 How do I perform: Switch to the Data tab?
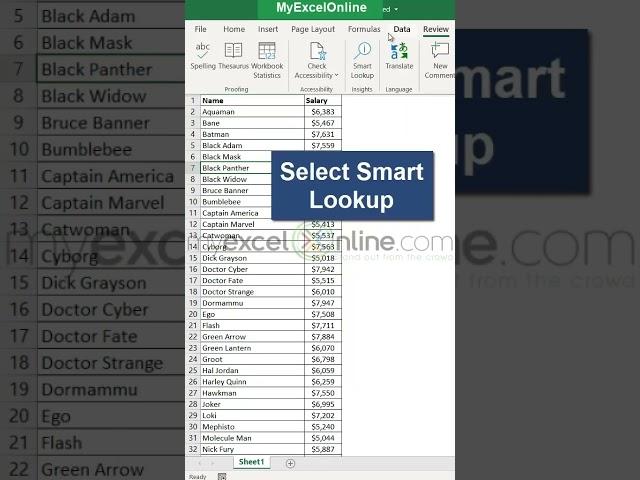[402, 29]
